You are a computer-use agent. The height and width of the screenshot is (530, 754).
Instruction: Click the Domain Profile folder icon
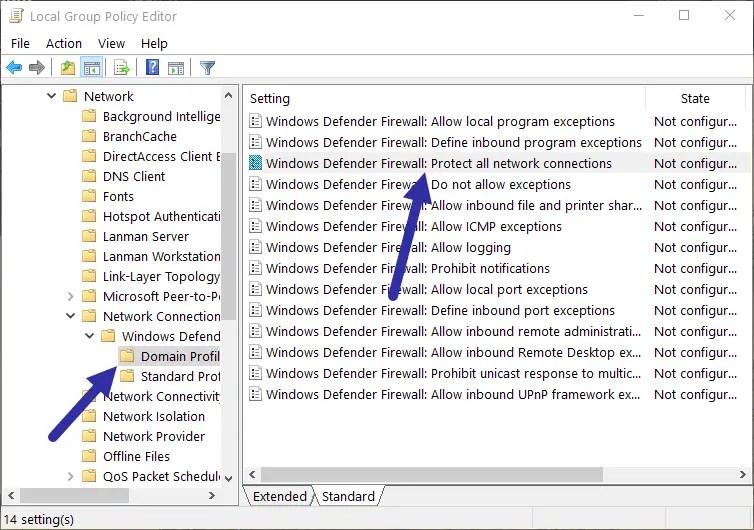point(127,356)
